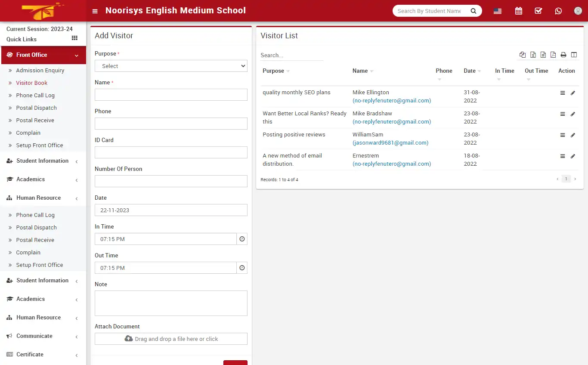Navigate to Admission Enquiry
The image size is (588, 365).
click(x=40, y=70)
